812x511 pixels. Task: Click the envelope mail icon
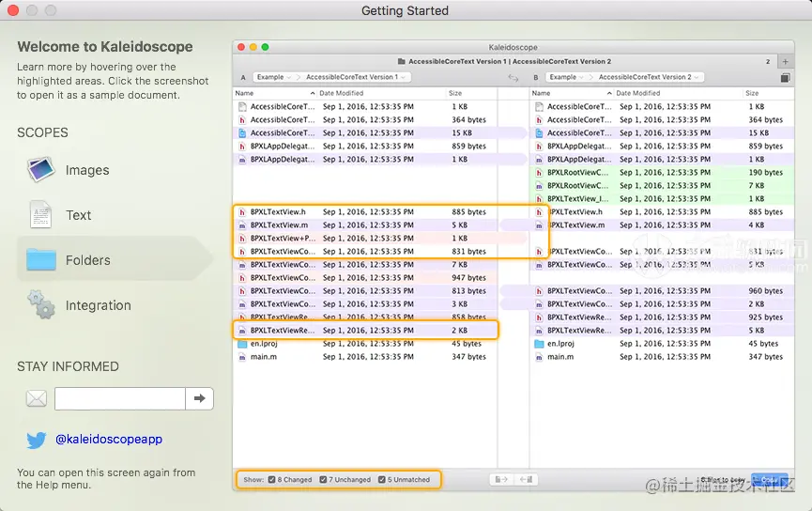(x=37, y=398)
